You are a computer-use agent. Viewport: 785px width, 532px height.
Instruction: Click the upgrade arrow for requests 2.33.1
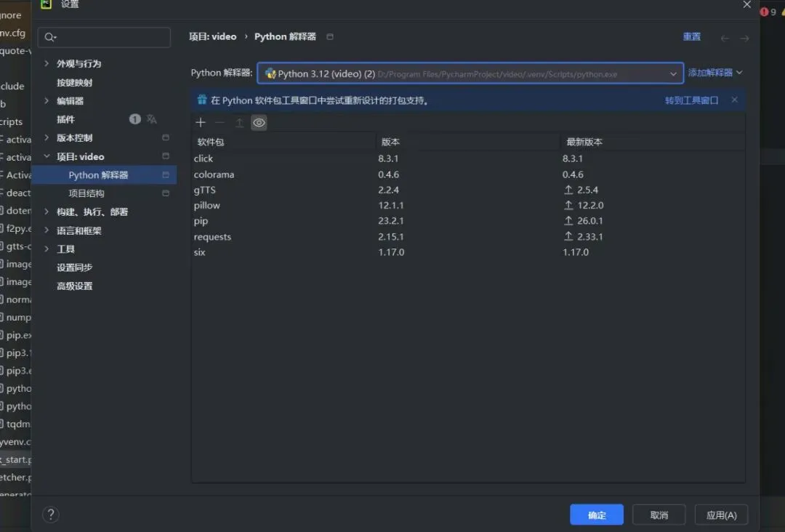point(568,236)
